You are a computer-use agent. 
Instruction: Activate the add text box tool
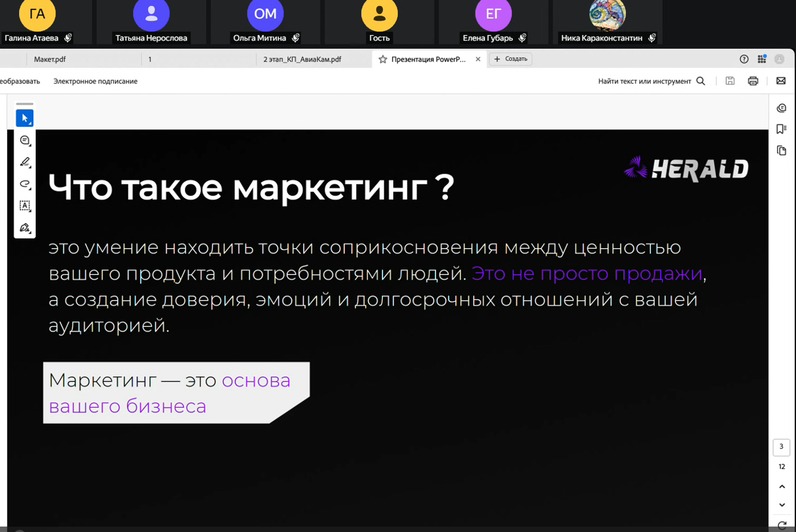[x=24, y=206]
